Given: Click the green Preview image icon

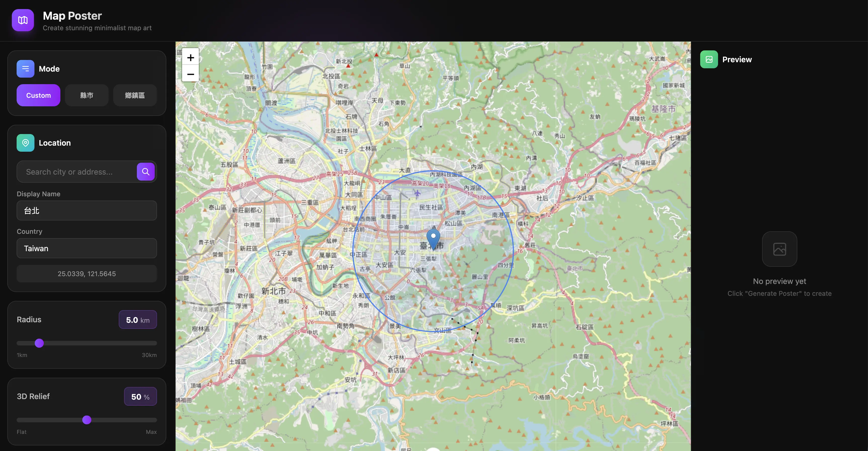Looking at the screenshot, I should pos(709,59).
